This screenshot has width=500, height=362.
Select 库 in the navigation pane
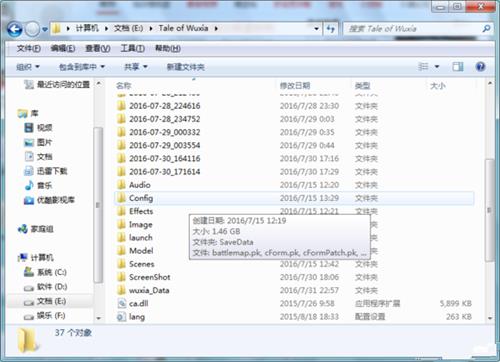pos(28,114)
